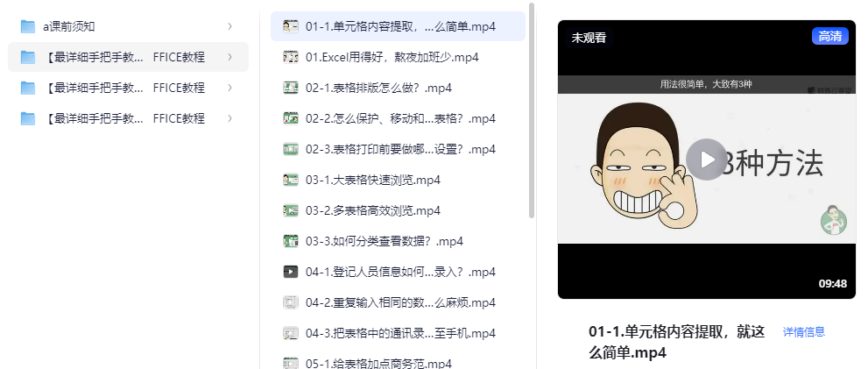This screenshot has width=868, height=369.
Task: Click the highlighted FFICE教程 folder's icon
Action: 28,57
